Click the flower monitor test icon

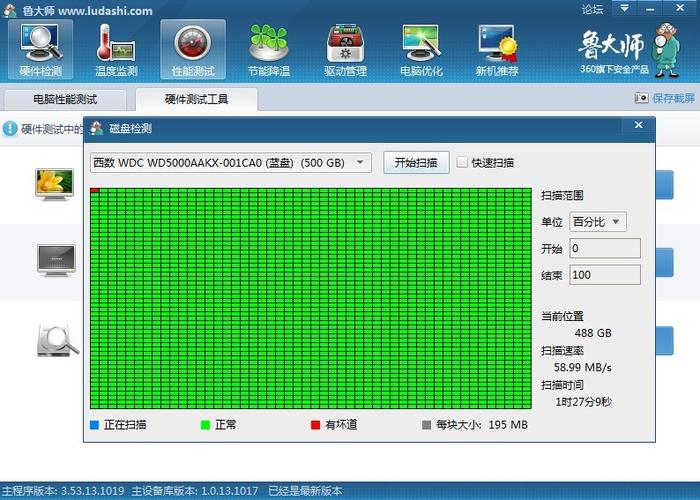point(54,184)
